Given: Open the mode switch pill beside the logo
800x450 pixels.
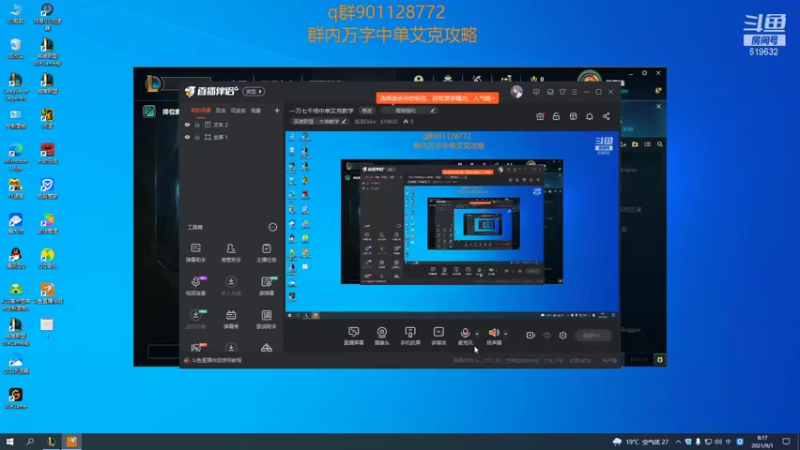Looking at the screenshot, I should tap(254, 91).
